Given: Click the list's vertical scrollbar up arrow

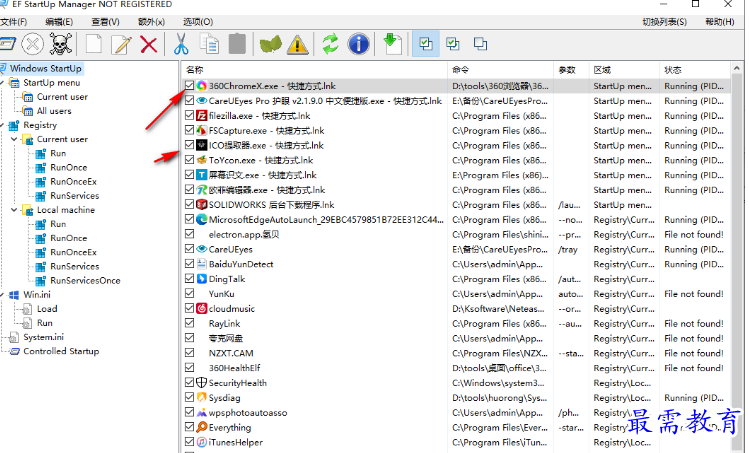Looking at the screenshot, I should coord(736,69).
